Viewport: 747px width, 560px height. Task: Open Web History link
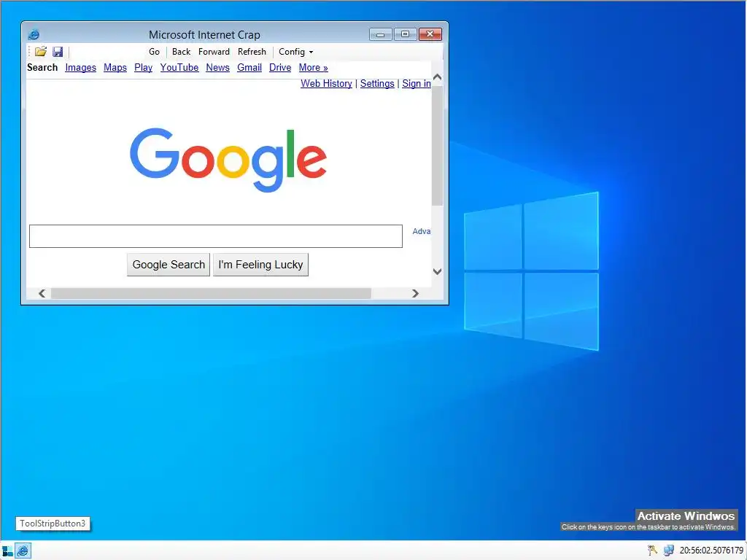coord(326,83)
